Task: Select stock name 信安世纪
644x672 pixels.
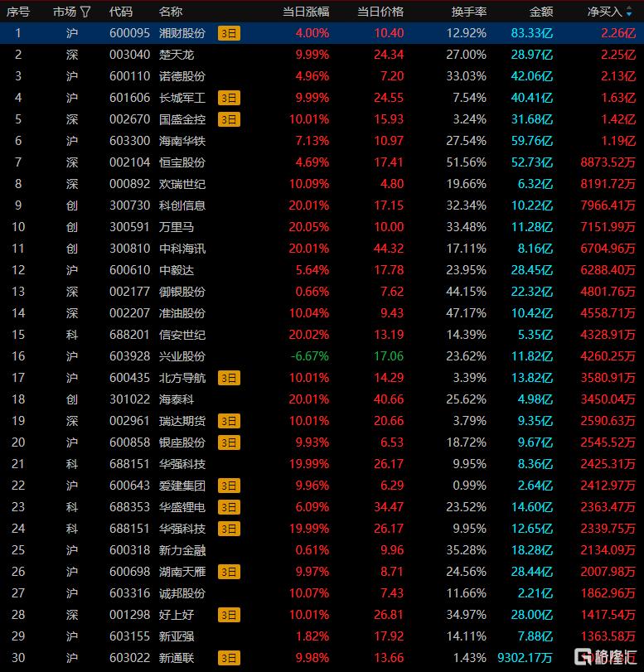Action: tap(182, 335)
